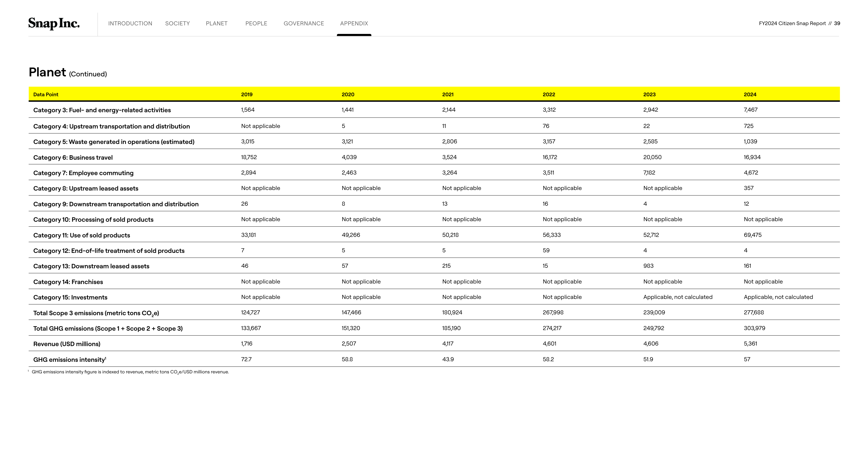Click value 20,050 in Business travel row
868x455 pixels.
[x=652, y=157]
